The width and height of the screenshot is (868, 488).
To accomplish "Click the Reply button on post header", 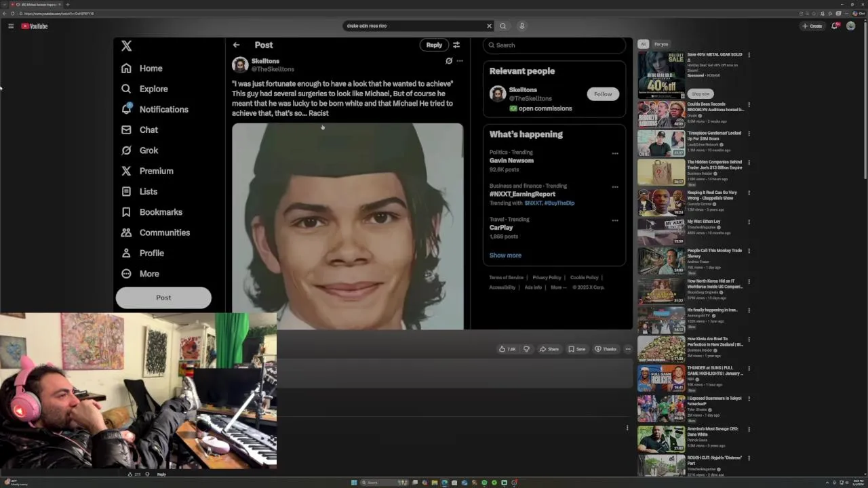I will pos(434,45).
